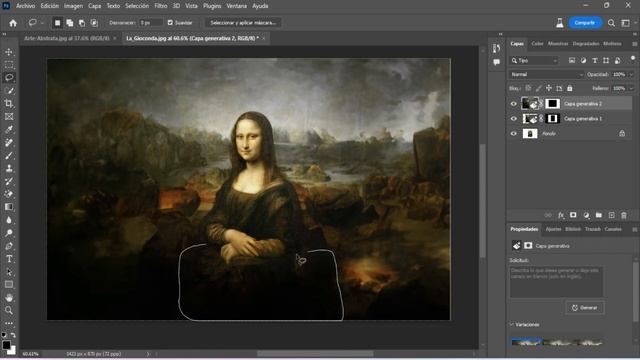The image size is (640, 360).
Task: Select first variation thumbnail
Action: click(x=527, y=342)
